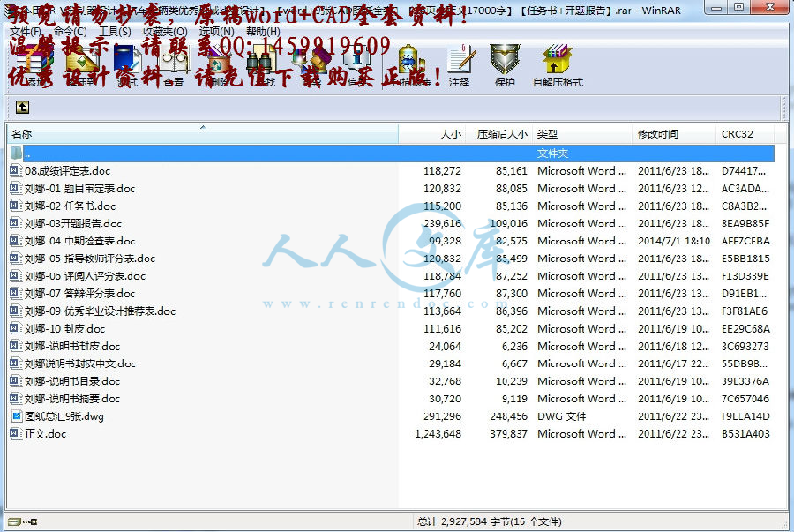Select file 刘娜-09 优秀毕业设计推荐表.doc
Image resolution: width=794 pixels, height=532 pixels.
391,311
